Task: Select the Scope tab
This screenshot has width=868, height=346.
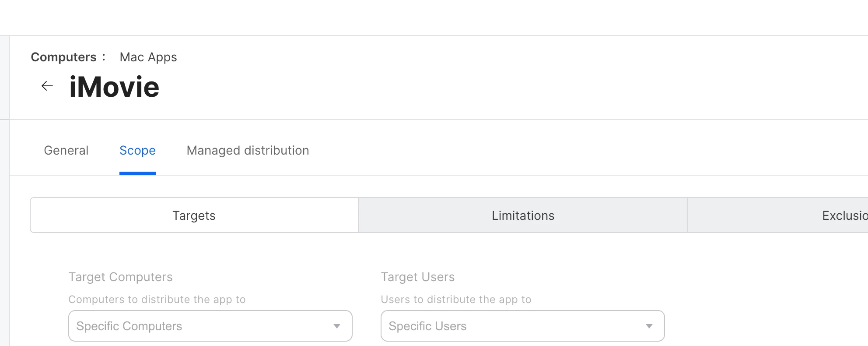Action: 137,150
